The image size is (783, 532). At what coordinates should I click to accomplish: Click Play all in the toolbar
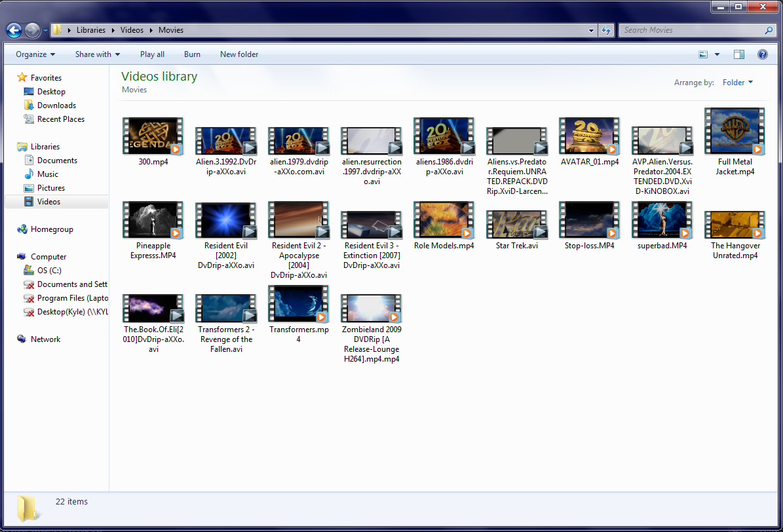click(x=152, y=54)
